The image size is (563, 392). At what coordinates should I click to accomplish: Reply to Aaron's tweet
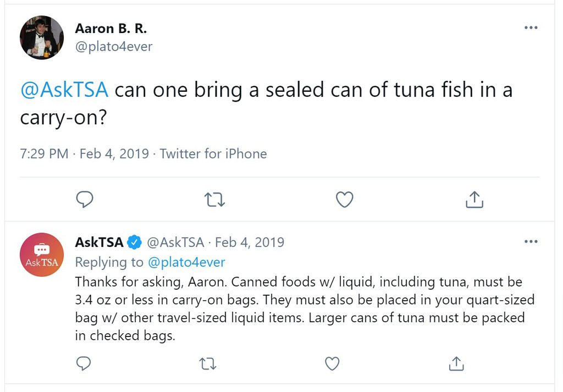point(85,200)
